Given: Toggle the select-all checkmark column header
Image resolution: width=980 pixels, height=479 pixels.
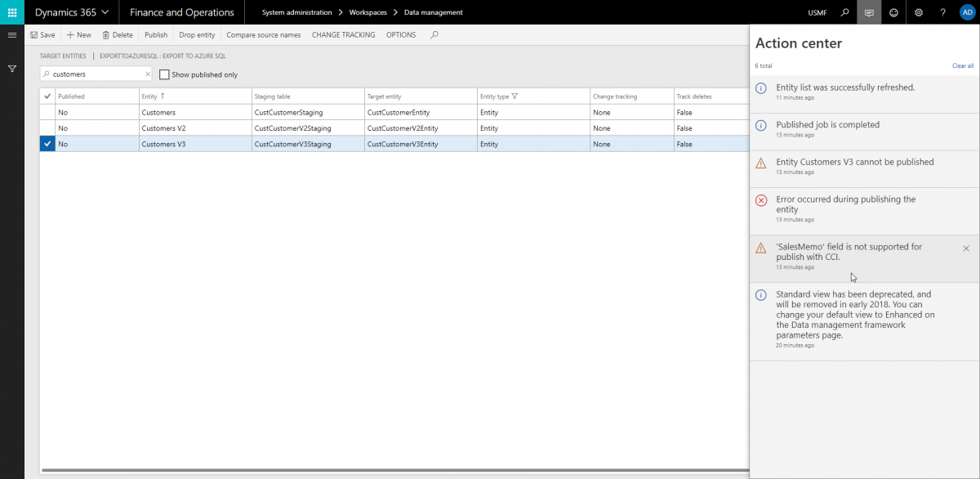Looking at the screenshot, I should (47, 96).
